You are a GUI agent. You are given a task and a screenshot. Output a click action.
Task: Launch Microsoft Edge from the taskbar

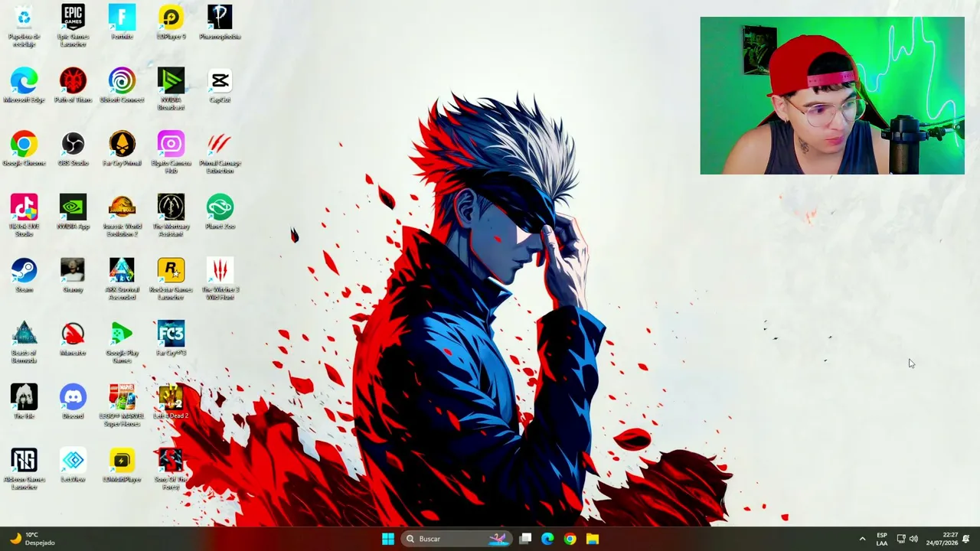point(547,539)
